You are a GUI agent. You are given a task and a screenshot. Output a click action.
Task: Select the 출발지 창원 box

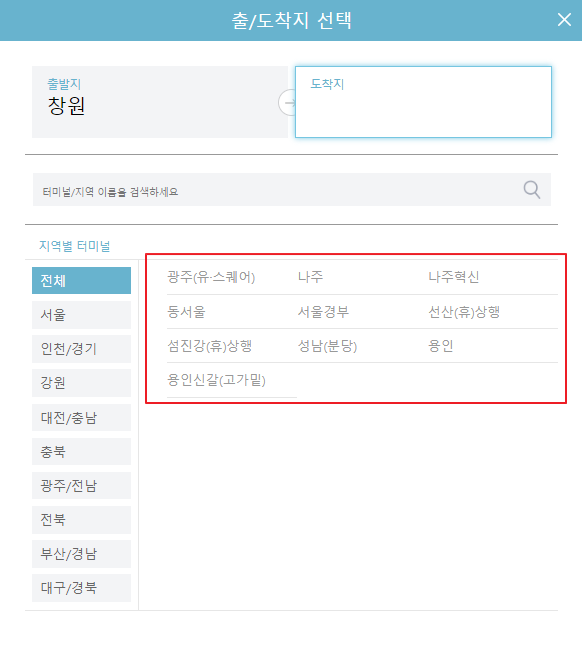(x=160, y=102)
